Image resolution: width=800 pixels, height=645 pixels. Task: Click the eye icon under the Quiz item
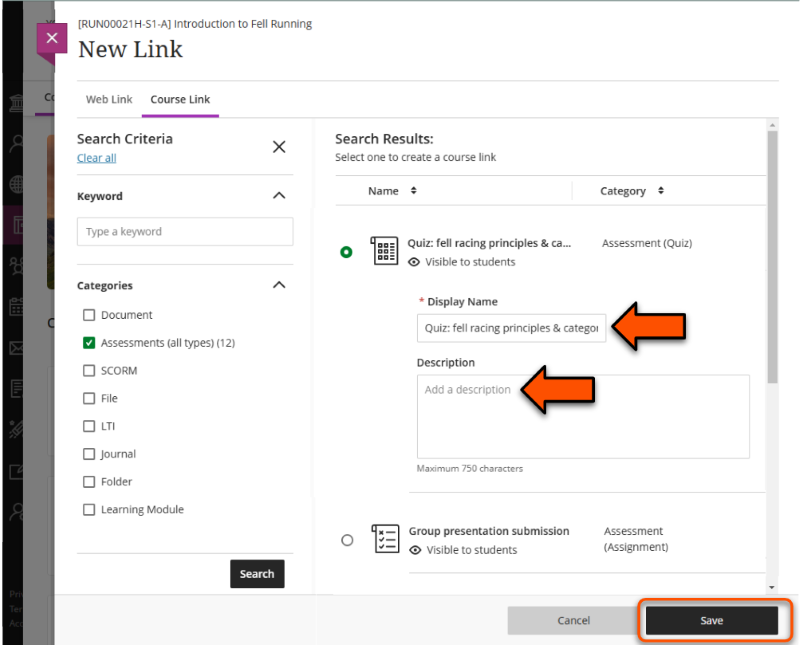[x=414, y=262]
